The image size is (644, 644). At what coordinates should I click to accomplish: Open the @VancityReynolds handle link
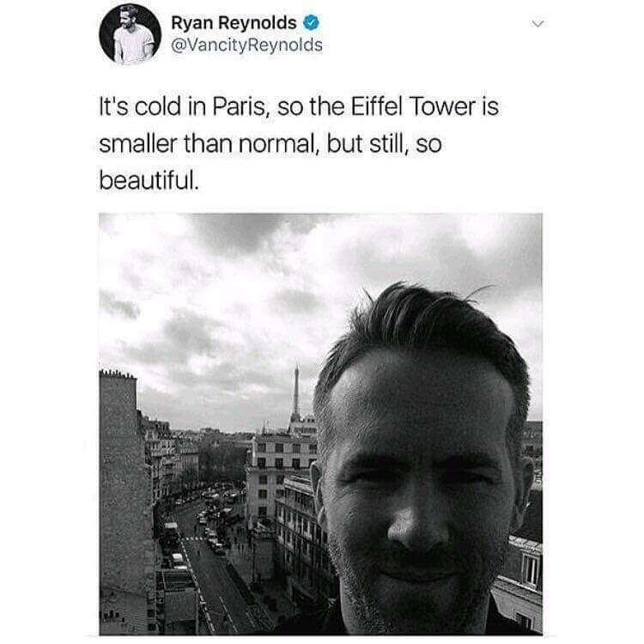(246, 46)
